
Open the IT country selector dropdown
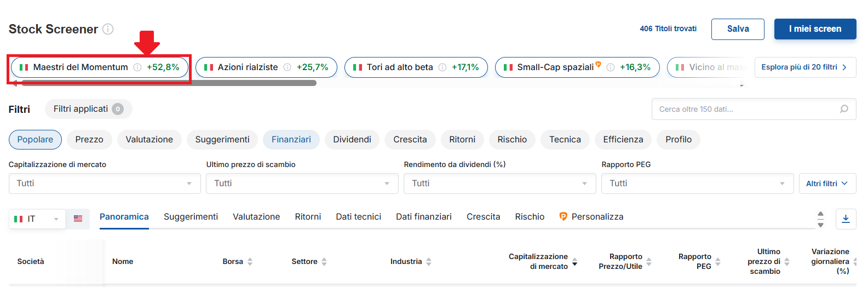coord(37,219)
